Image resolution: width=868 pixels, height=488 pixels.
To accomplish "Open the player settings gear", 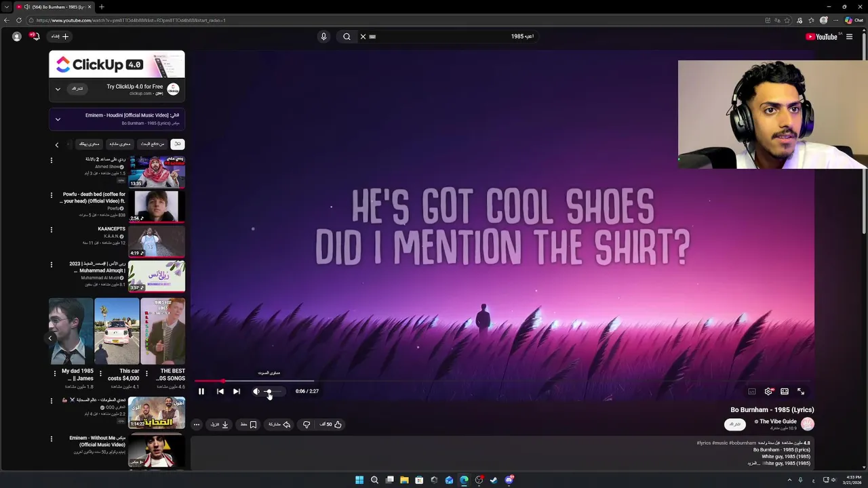I will tap(768, 391).
